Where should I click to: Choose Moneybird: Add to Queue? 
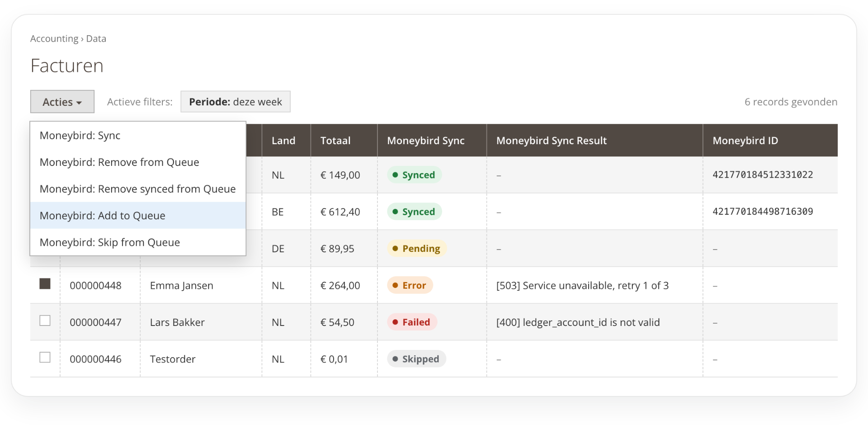(138, 215)
